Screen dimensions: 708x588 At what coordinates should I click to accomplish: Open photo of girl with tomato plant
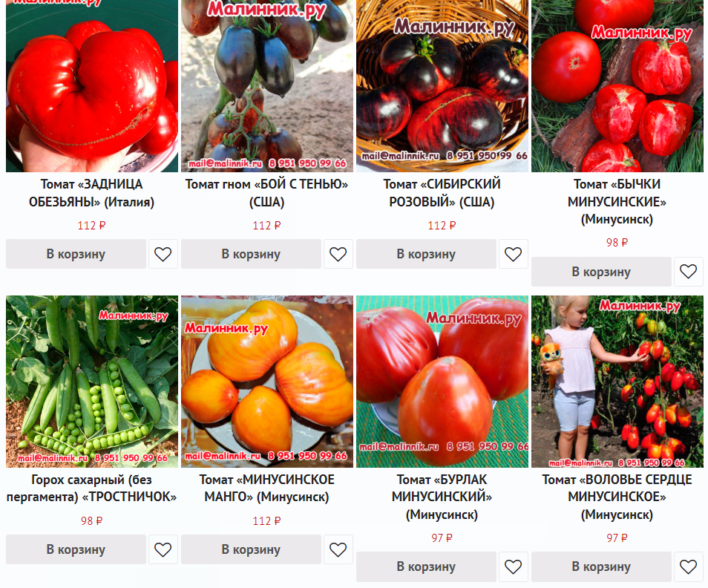tap(617, 382)
